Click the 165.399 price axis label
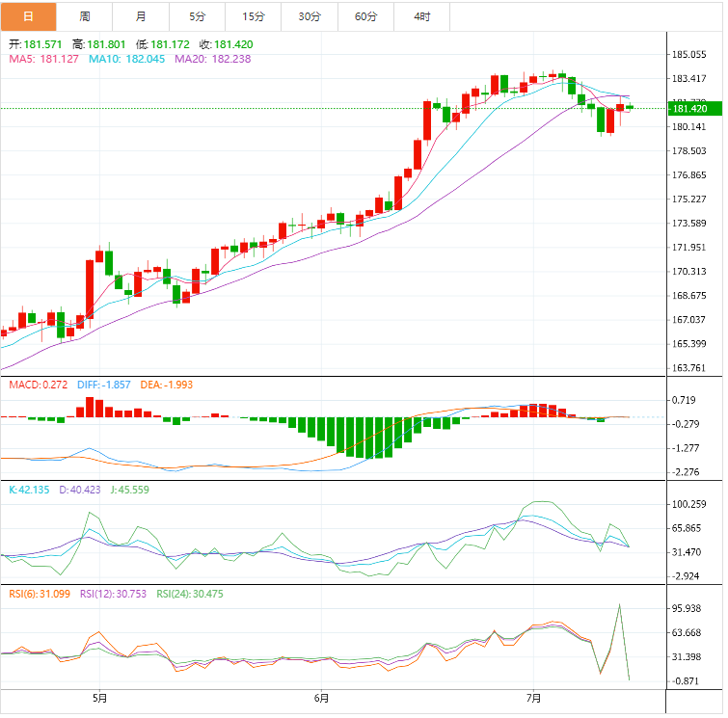 (x=689, y=344)
